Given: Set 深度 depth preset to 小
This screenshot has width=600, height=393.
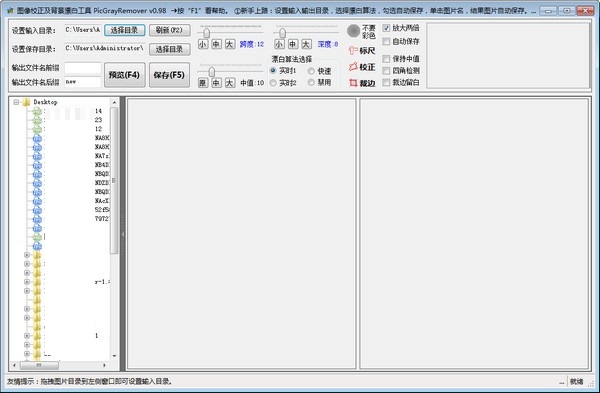Looking at the screenshot, I should [x=279, y=44].
